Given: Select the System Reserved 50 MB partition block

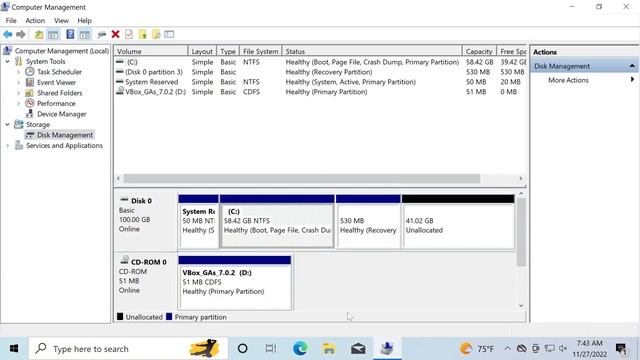Looking at the screenshot, I should (x=198, y=222).
